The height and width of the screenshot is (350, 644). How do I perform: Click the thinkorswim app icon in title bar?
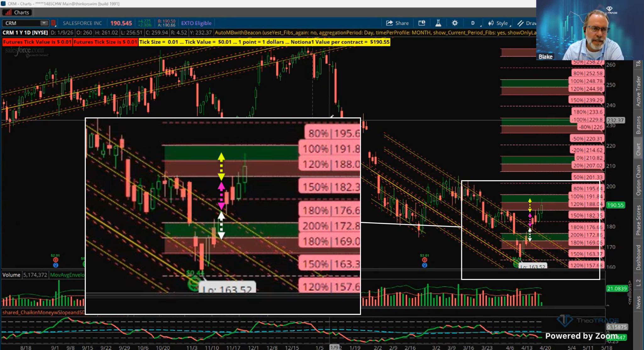tap(3, 3)
